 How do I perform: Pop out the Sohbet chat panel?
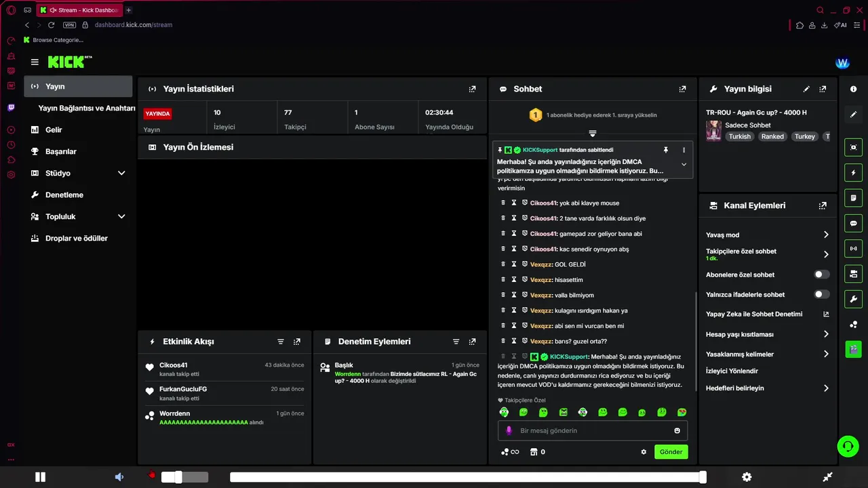click(x=683, y=89)
